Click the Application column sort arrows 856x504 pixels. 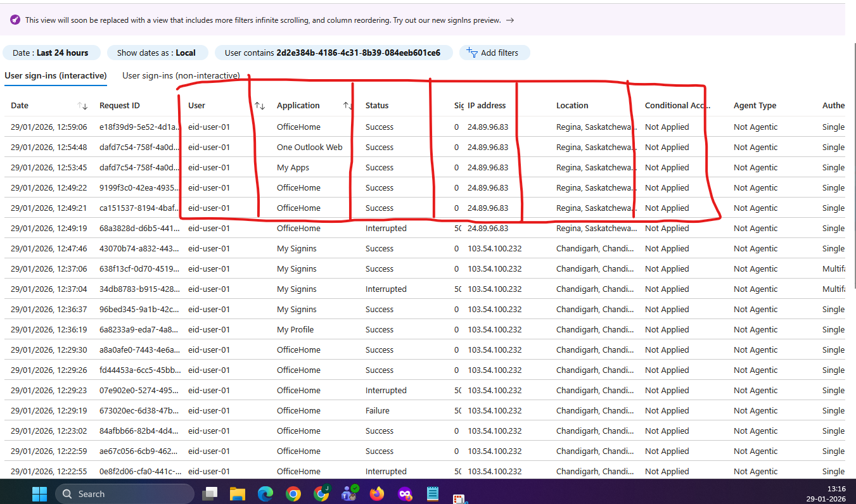tap(348, 106)
